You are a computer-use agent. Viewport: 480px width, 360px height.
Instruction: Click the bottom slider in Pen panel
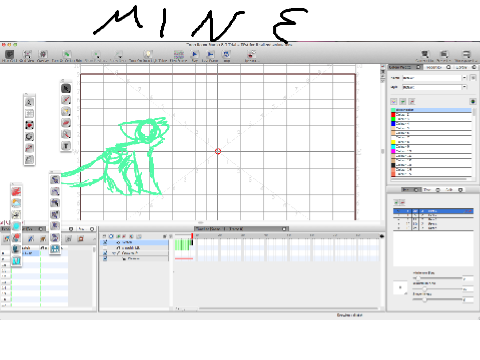tap(438, 299)
